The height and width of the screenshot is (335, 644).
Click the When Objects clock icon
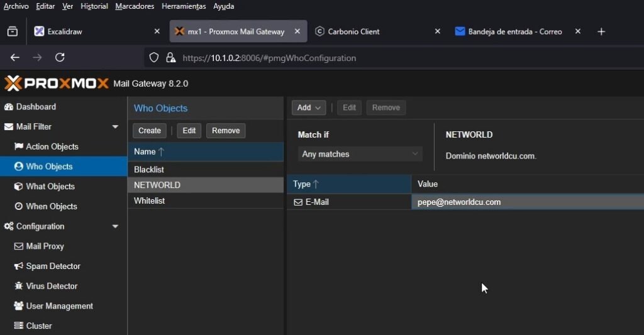[x=18, y=206]
